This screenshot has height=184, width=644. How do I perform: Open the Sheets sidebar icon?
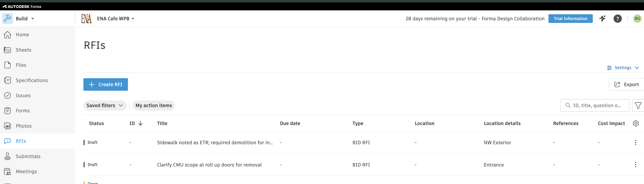pos(8,50)
